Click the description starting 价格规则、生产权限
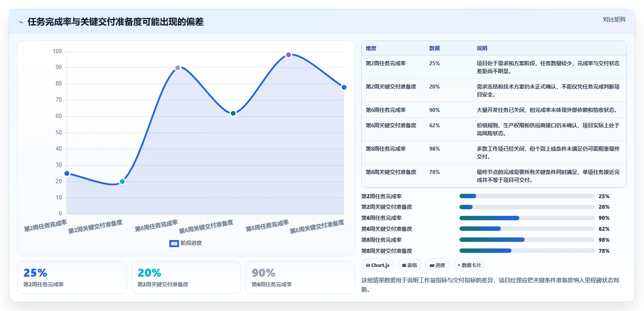Image resolution: width=644 pixels, height=311 pixels. [548, 130]
